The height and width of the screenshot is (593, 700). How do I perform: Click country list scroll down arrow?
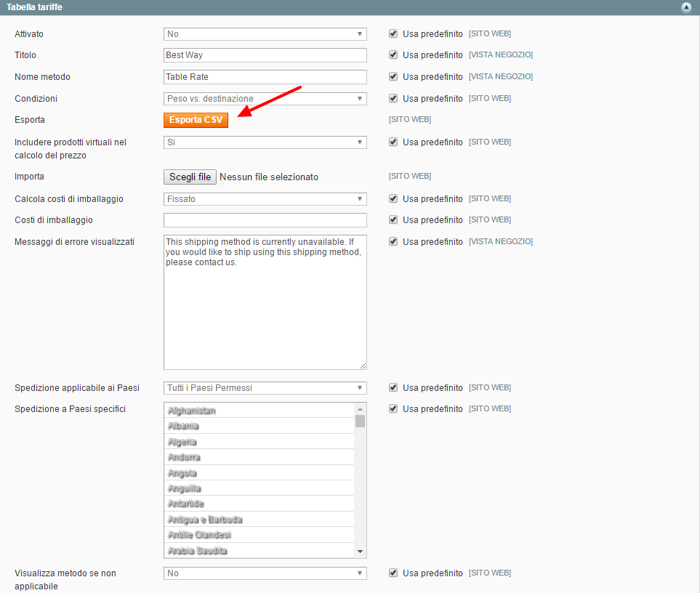pyautogui.click(x=360, y=552)
